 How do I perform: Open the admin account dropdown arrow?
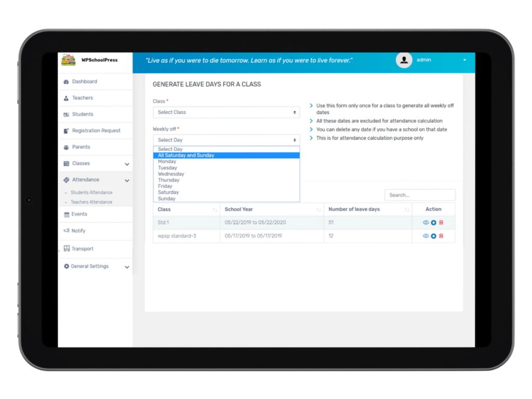coord(464,60)
